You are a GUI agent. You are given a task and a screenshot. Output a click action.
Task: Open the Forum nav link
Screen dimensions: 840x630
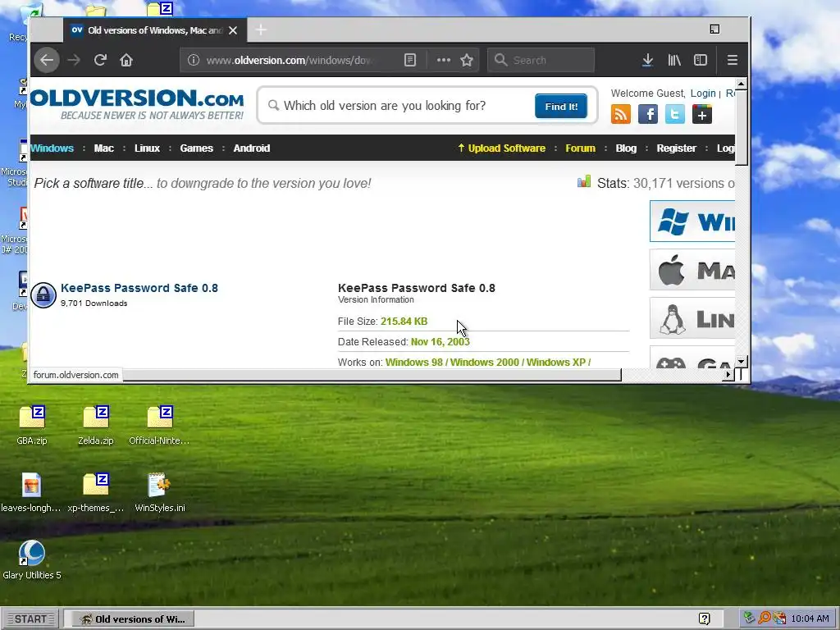point(580,148)
